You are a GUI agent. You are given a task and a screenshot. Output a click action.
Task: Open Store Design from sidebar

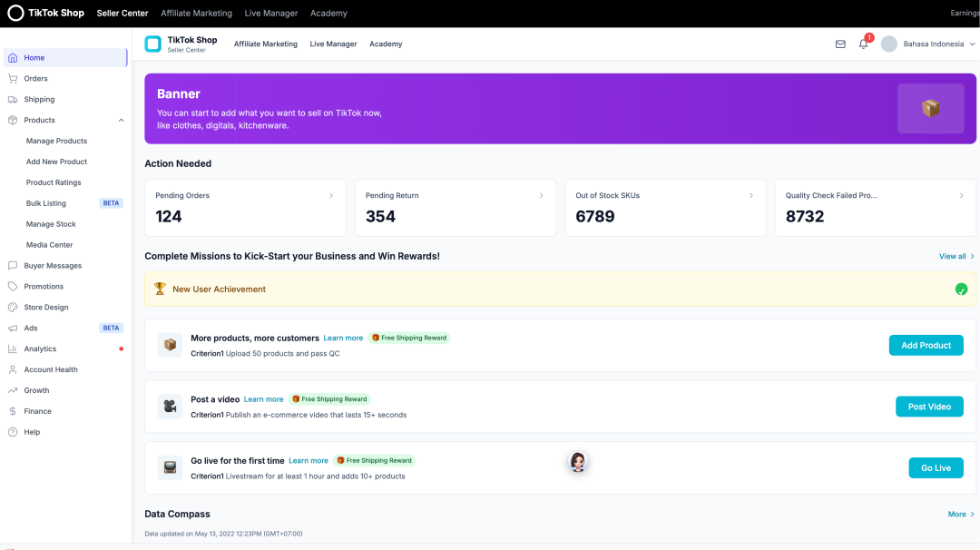pos(46,307)
